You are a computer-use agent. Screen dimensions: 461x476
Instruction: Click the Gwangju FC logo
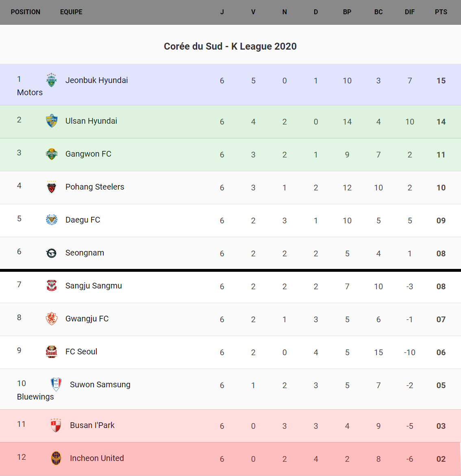tap(52, 319)
